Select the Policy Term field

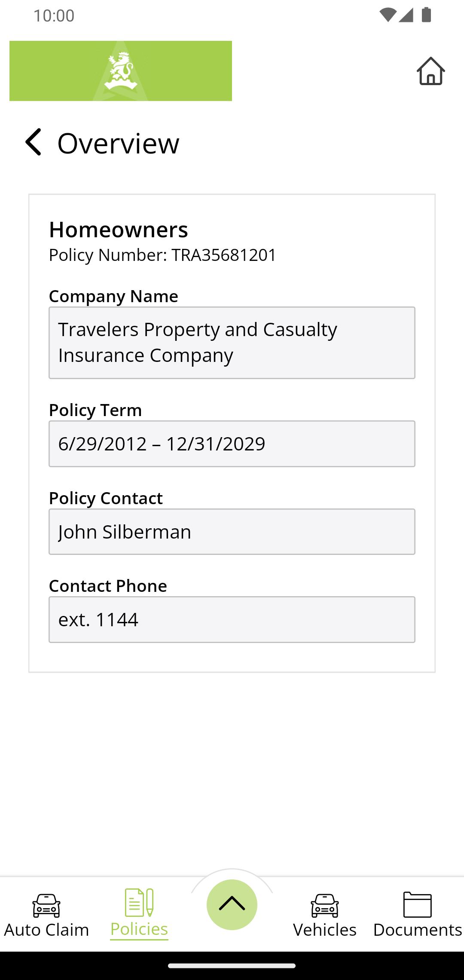[232, 444]
